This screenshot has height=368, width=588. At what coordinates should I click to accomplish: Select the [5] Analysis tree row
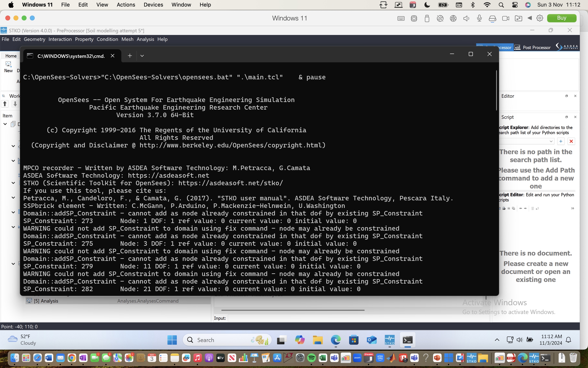pyautogui.click(x=118, y=301)
